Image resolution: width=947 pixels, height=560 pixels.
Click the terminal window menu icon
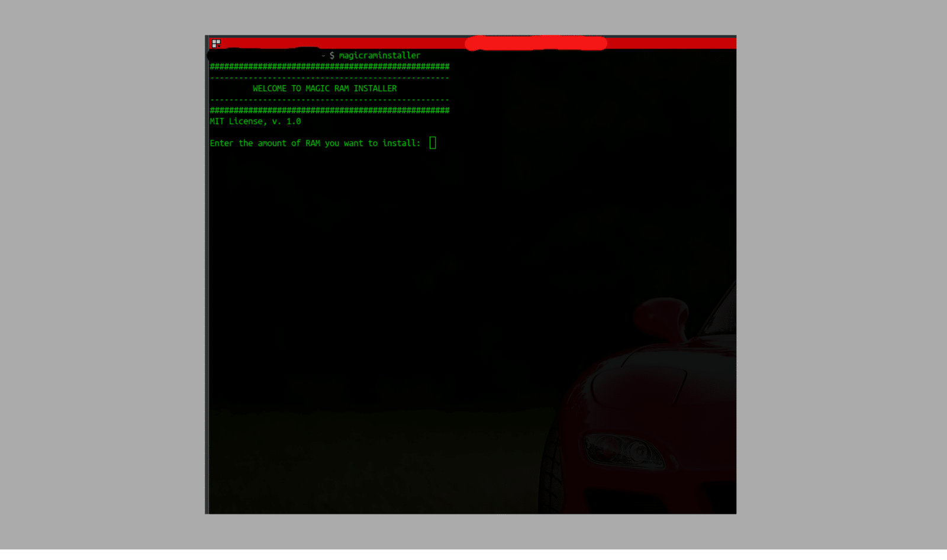tap(216, 43)
